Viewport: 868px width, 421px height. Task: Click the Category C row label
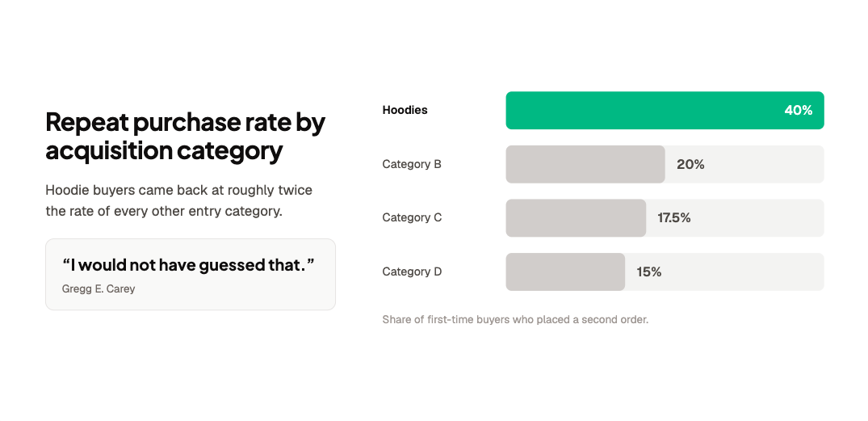[x=412, y=217]
